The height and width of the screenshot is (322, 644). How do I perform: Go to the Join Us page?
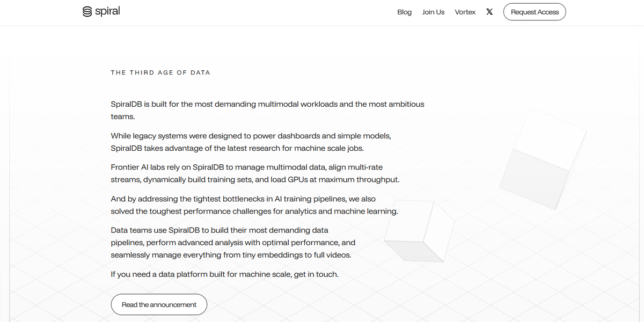(433, 12)
